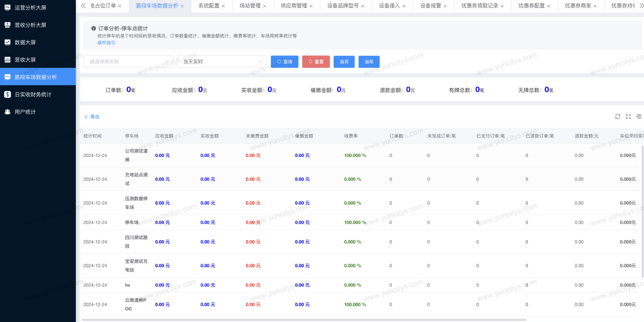Close the 系统配置 tab
The width and height of the screenshot is (644, 322).
pyautogui.click(x=223, y=6)
